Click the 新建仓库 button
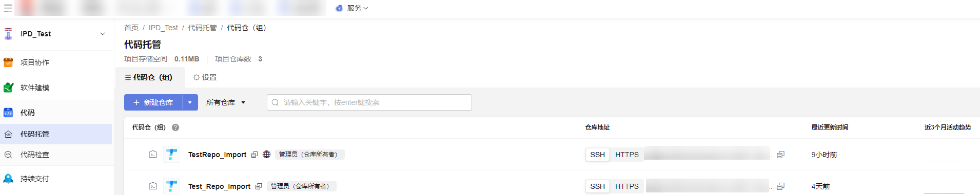The height and width of the screenshot is (195, 980). click(x=153, y=102)
